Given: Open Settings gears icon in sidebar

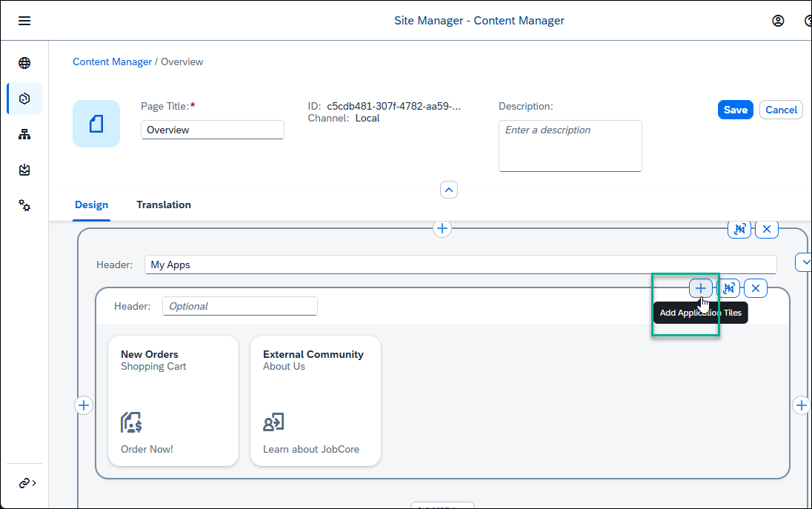Looking at the screenshot, I should [x=24, y=205].
